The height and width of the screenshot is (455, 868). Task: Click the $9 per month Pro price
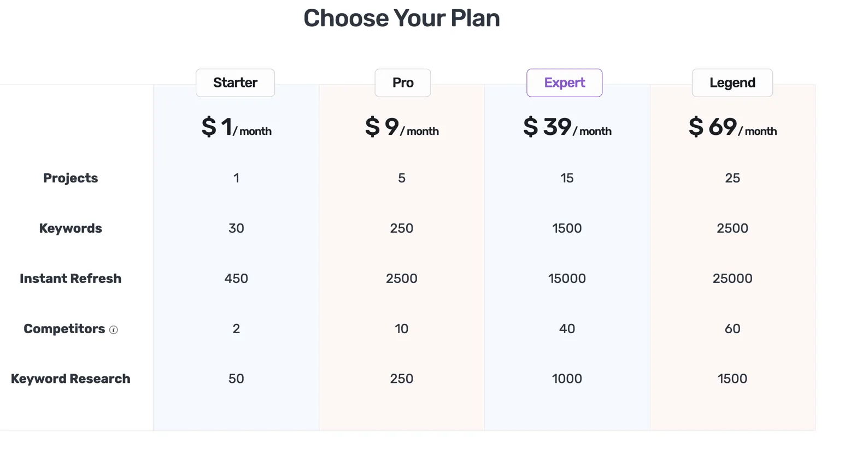pos(402,127)
